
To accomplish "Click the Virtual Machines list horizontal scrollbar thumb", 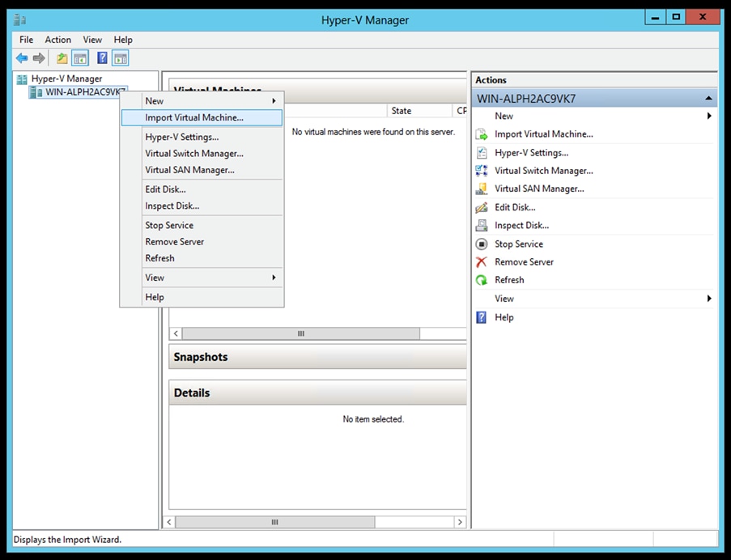I will coord(300,333).
